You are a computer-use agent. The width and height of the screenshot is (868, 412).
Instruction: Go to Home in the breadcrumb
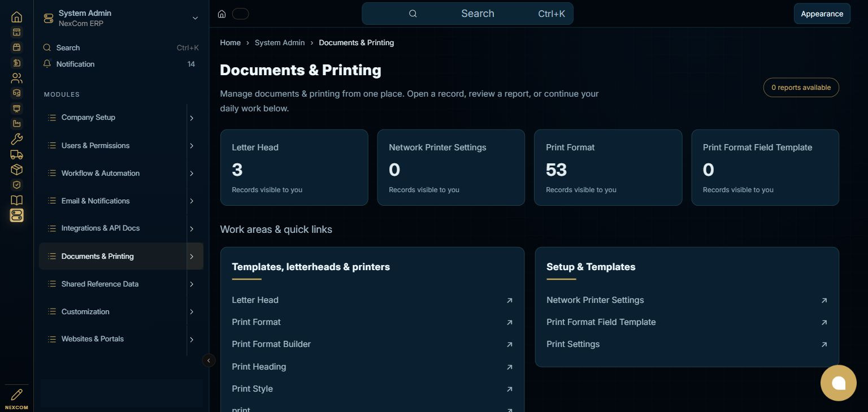(230, 42)
